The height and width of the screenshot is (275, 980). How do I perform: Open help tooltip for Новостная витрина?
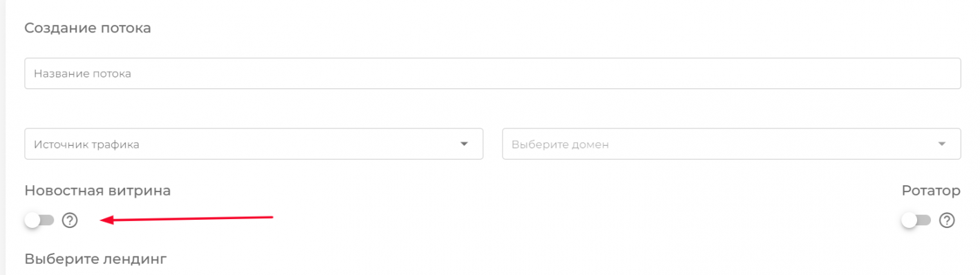click(70, 220)
